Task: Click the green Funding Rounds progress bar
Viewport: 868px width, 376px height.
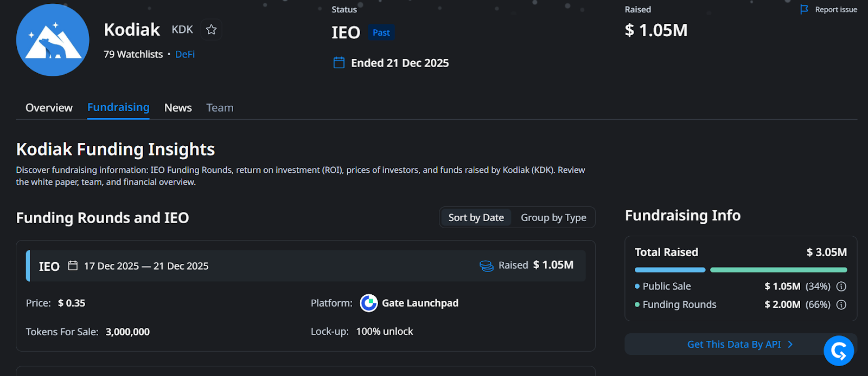Action: point(778,270)
